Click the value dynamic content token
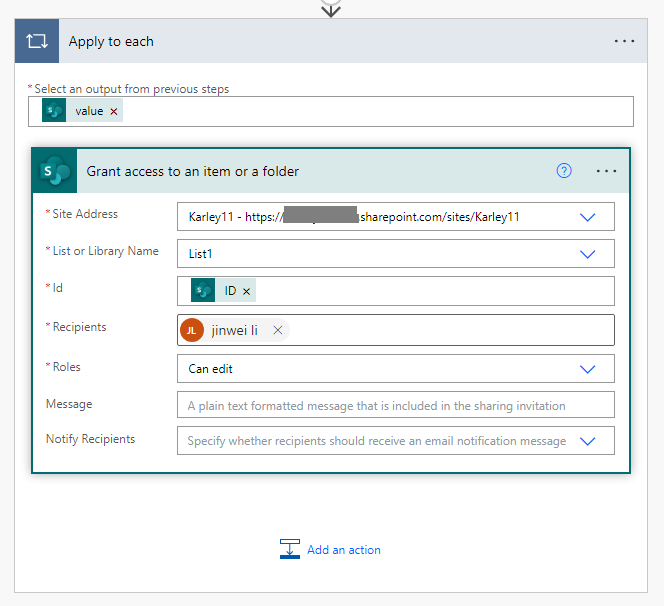 click(x=82, y=110)
